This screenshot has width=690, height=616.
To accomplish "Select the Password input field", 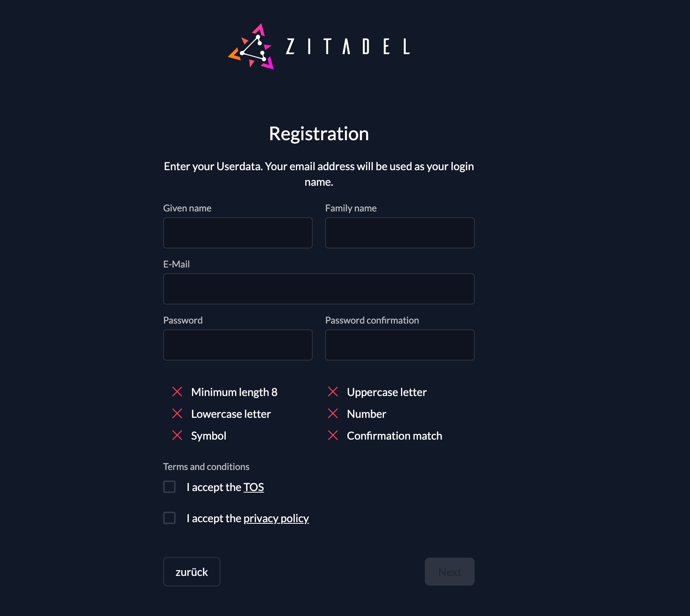I will (x=238, y=345).
